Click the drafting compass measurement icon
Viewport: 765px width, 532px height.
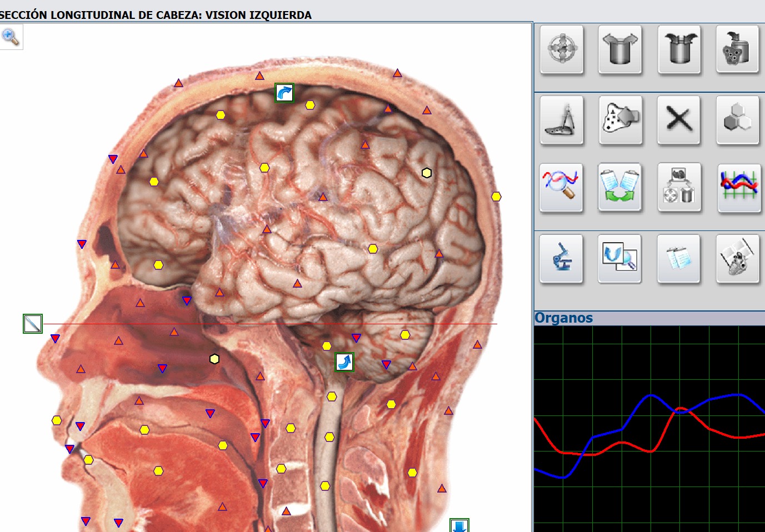coord(562,120)
